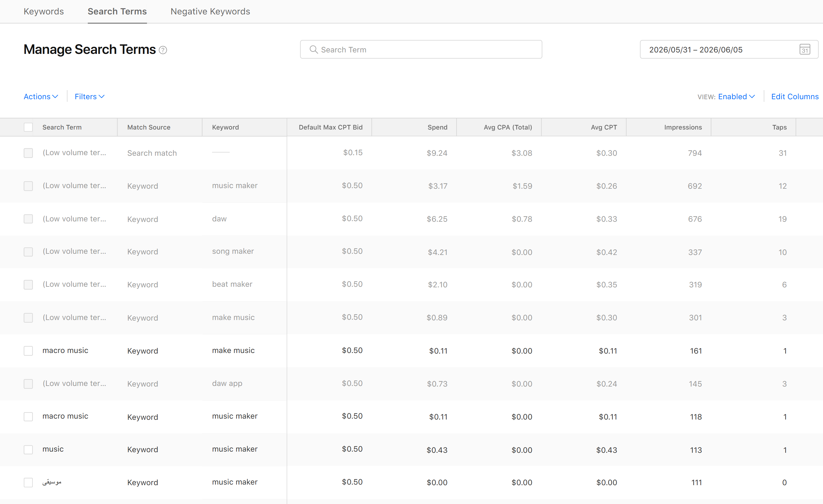Sort by the Keyword column header
The width and height of the screenshot is (823, 504).
point(225,127)
